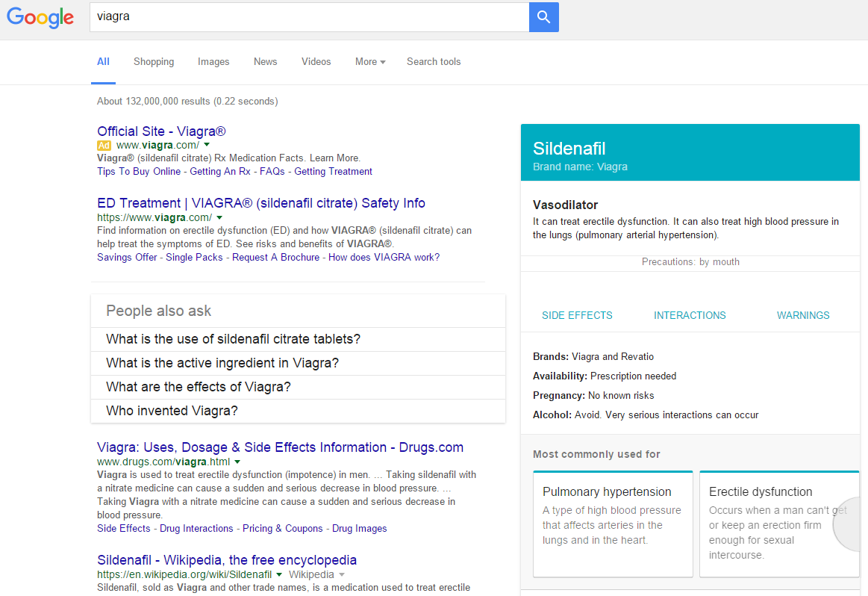This screenshot has width=868, height=596.
Task: Click "Pricing & Coupons" sitelink
Action: [x=282, y=528]
